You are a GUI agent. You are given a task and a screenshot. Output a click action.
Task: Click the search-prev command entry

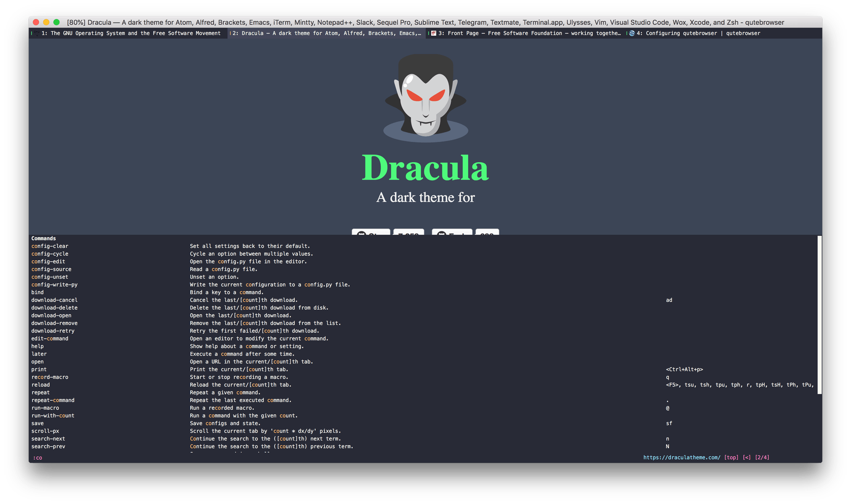[48, 446]
